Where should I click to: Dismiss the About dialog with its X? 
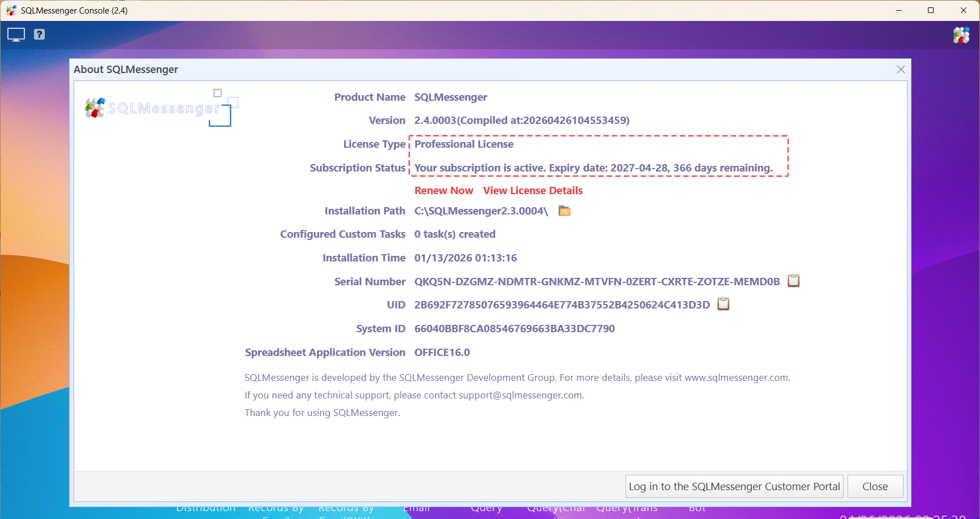pos(901,69)
